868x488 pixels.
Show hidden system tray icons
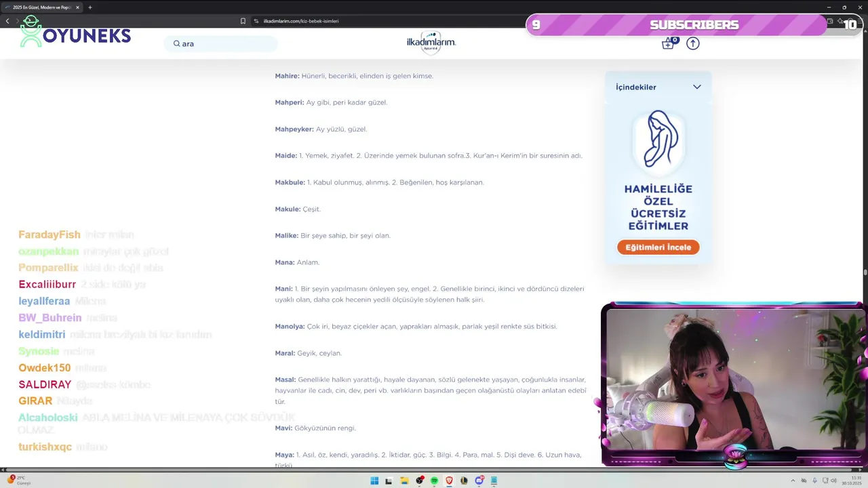point(793,481)
